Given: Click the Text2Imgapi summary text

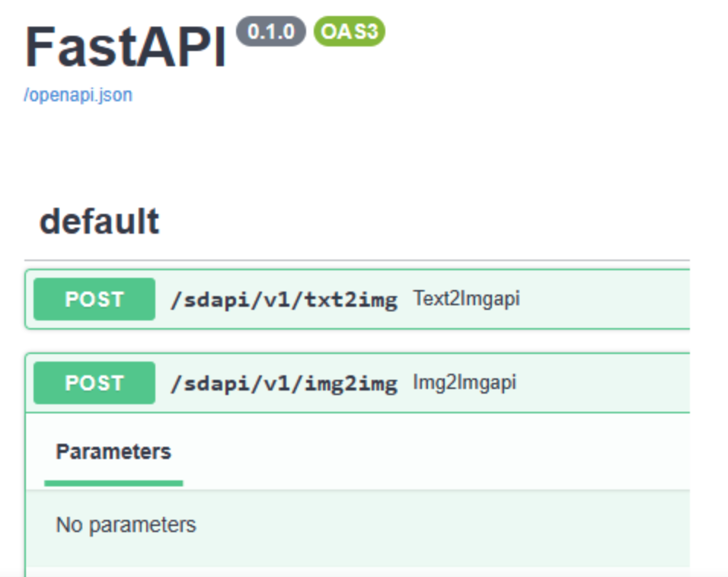Looking at the screenshot, I should click(x=467, y=298).
